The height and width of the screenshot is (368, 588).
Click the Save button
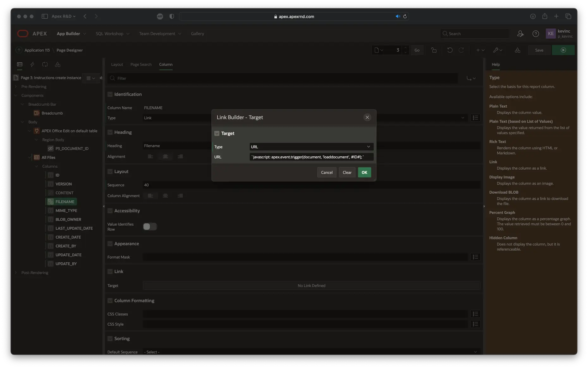click(x=539, y=50)
